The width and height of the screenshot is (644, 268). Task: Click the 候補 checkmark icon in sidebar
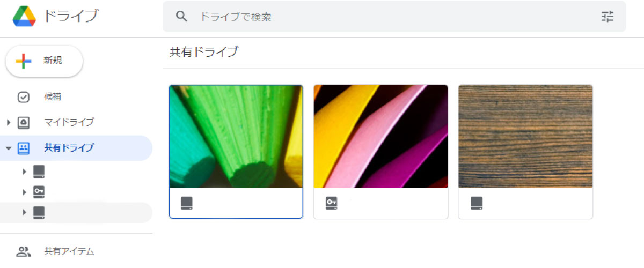click(24, 97)
